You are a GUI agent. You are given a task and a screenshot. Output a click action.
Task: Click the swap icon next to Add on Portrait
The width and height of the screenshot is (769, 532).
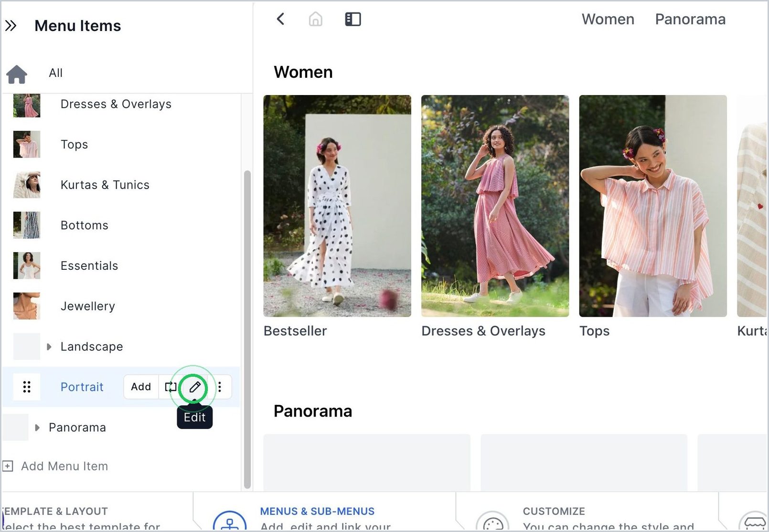coord(171,387)
